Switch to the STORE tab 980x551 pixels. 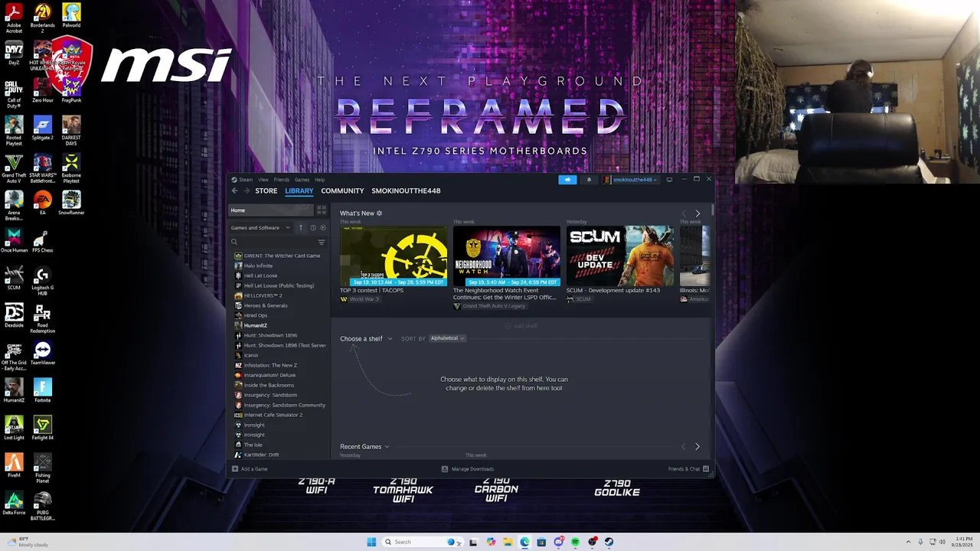tap(266, 191)
